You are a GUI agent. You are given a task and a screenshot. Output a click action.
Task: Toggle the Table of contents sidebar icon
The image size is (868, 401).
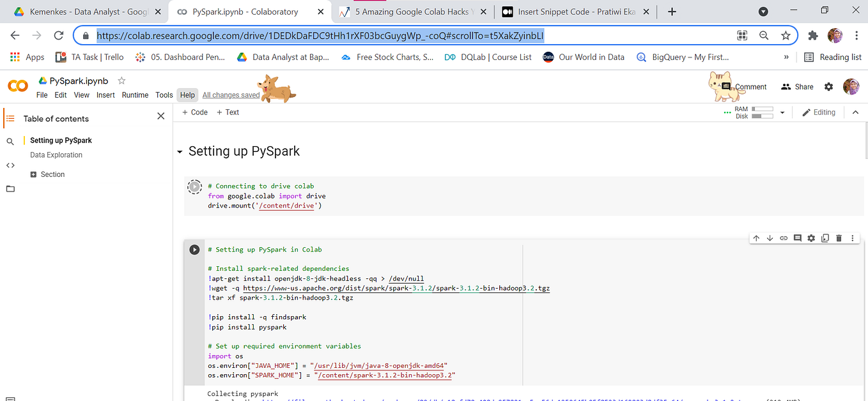click(10, 118)
